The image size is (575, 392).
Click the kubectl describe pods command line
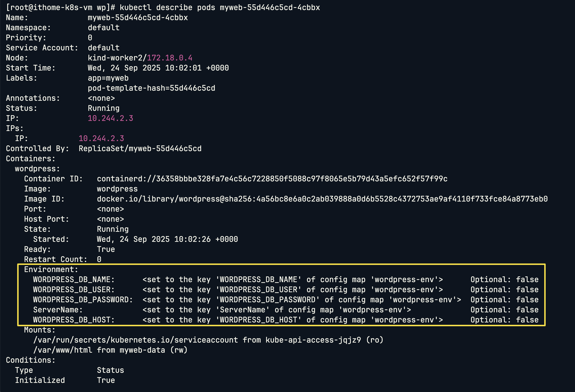163,7
